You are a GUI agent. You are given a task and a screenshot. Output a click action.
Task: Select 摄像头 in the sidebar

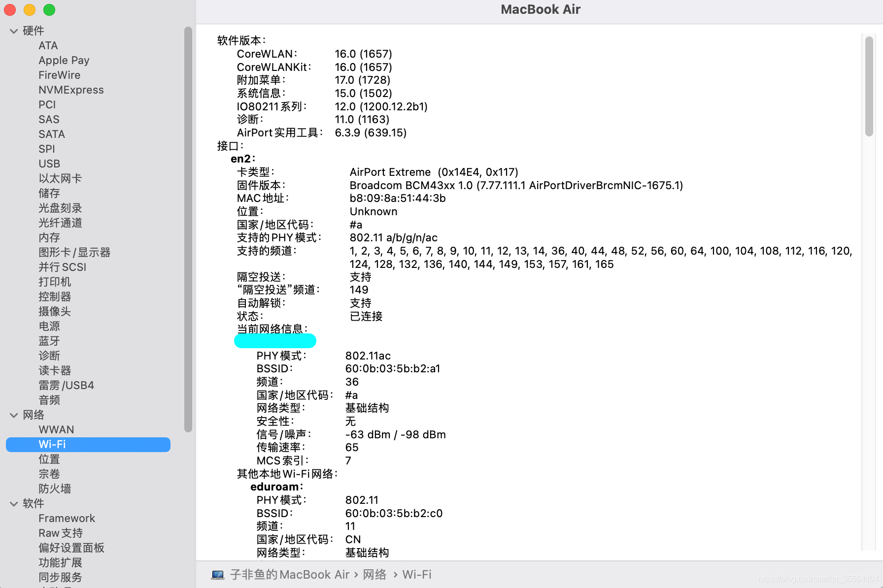55,312
